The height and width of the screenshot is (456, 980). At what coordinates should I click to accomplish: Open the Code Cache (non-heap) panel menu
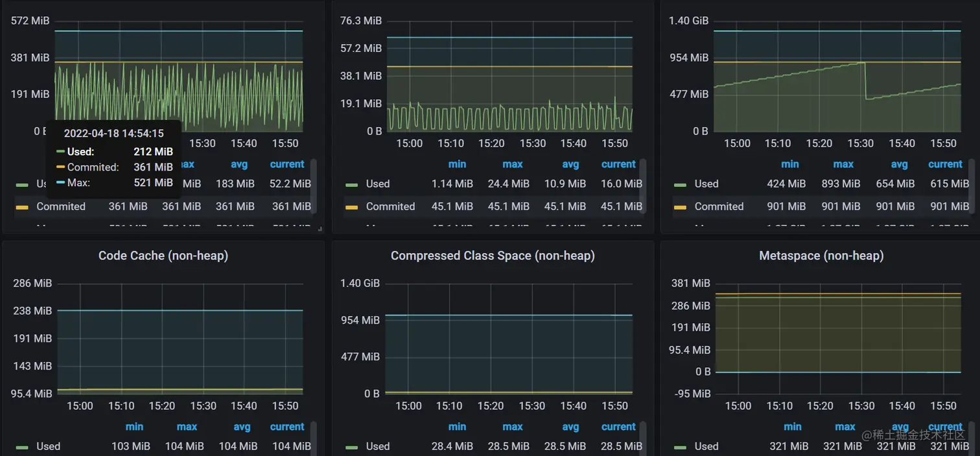pos(163,256)
